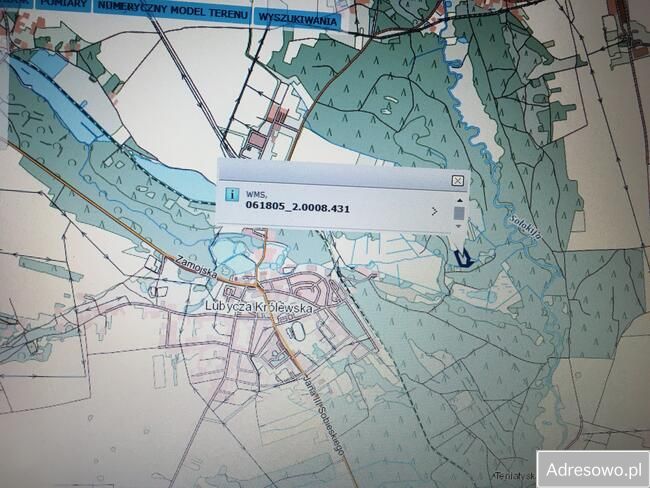This screenshot has width=650, height=488.
Task: Click the Jana III Sobieskiego street label
Action: pos(324,414)
